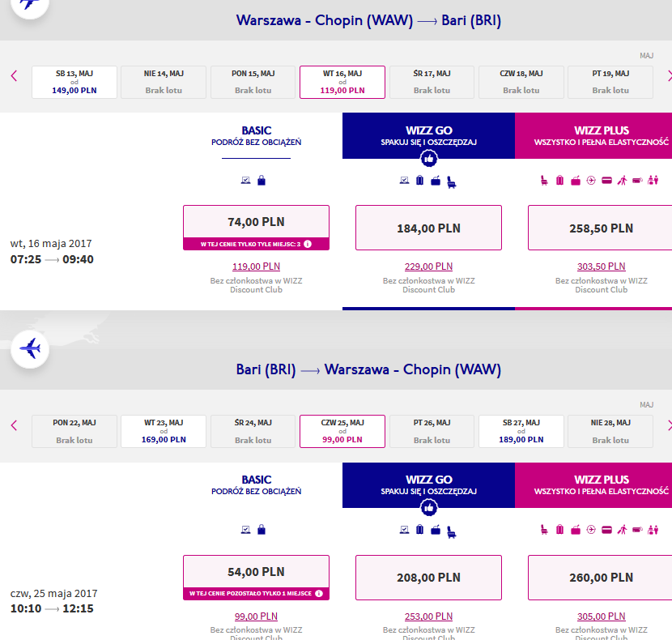Click outbound flight time 07:25 to 09:40

click(x=52, y=259)
